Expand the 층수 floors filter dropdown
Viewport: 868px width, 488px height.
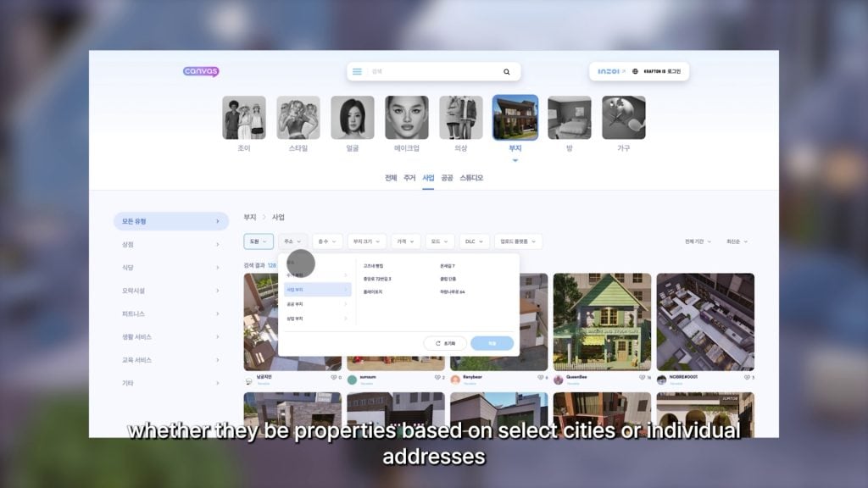pos(327,241)
